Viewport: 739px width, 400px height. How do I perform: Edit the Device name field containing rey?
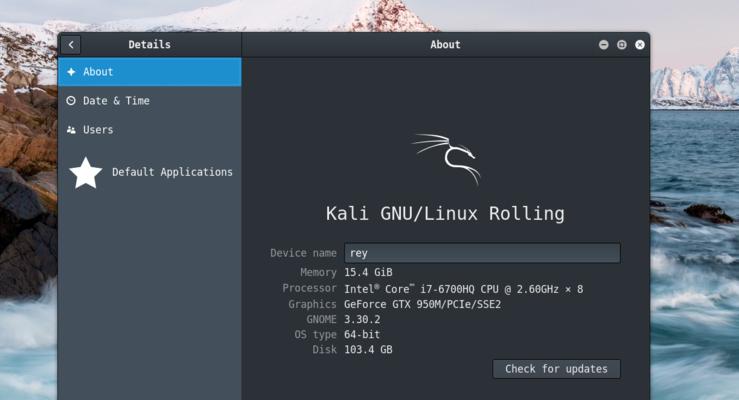pos(482,253)
